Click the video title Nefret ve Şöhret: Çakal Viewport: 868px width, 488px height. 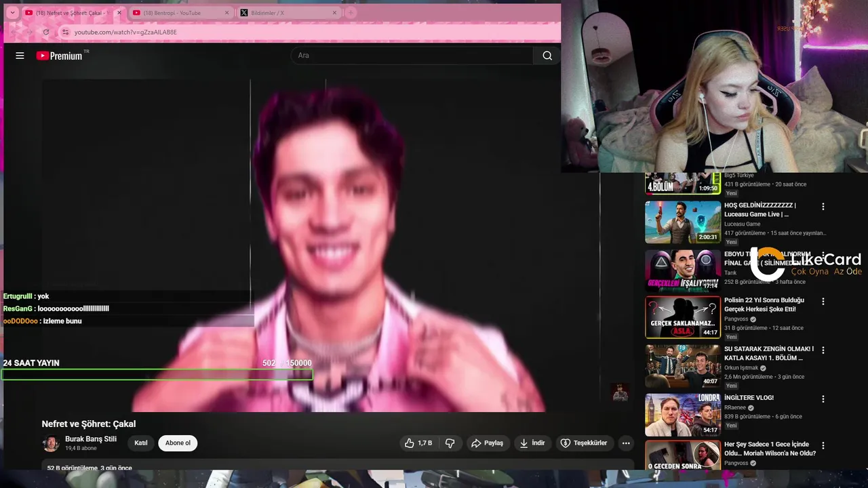(x=89, y=424)
